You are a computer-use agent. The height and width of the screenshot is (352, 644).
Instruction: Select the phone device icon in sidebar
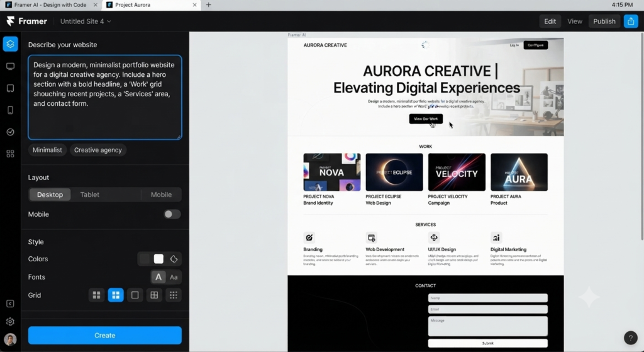coord(10,110)
